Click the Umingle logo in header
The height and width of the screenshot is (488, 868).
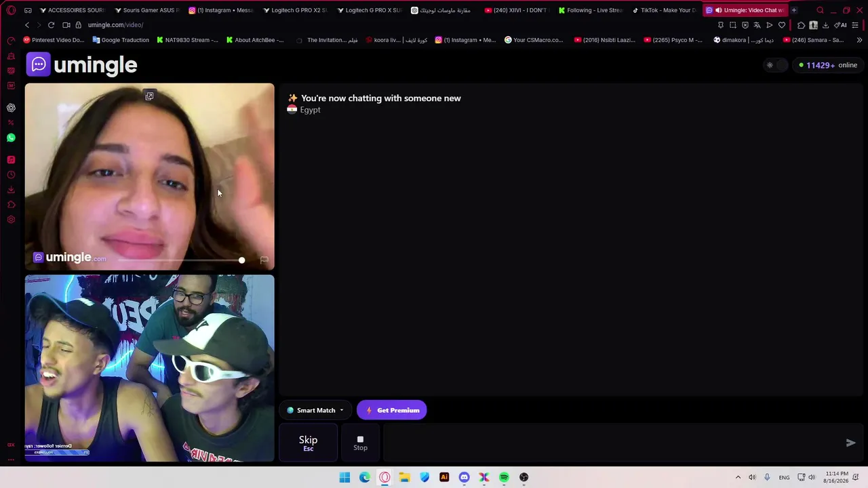[x=82, y=65]
